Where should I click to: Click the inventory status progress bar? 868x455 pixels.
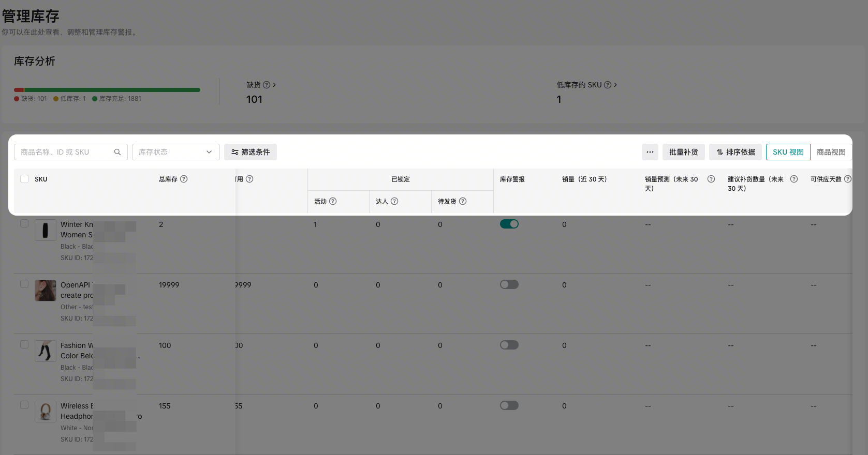tap(107, 90)
